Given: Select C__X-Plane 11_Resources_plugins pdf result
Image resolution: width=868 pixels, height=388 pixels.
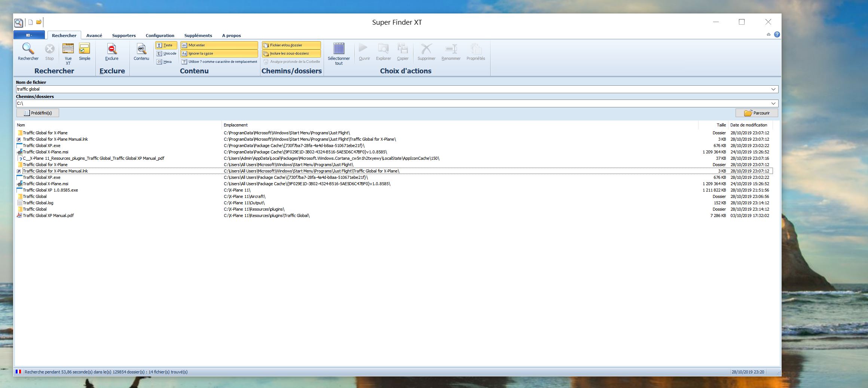Looking at the screenshot, I should 394,158.
